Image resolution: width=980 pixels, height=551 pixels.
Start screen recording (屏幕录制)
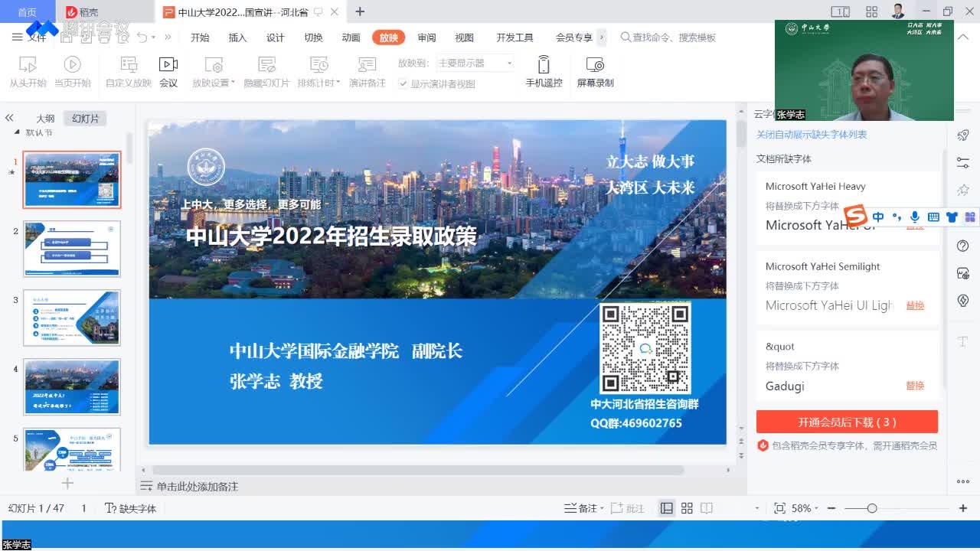tap(595, 72)
